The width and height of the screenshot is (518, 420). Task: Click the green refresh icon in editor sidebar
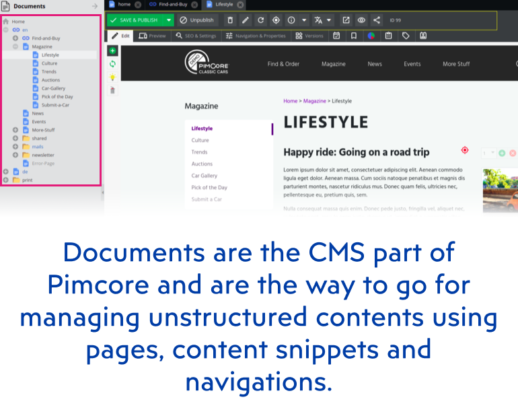(112, 64)
